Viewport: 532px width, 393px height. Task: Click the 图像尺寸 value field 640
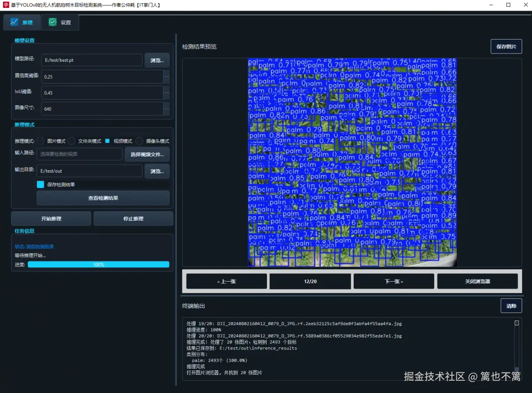pyautogui.click(x=102, y=109)
